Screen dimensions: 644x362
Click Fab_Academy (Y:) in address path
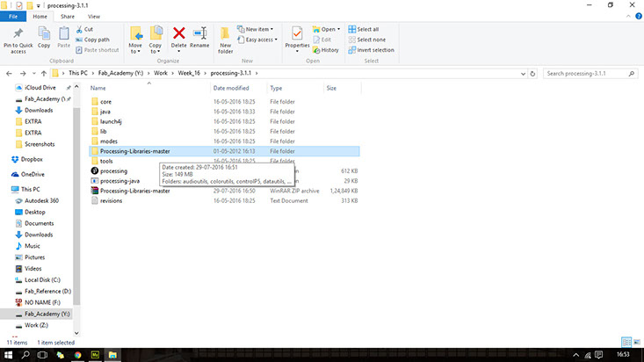click(120, 73)
